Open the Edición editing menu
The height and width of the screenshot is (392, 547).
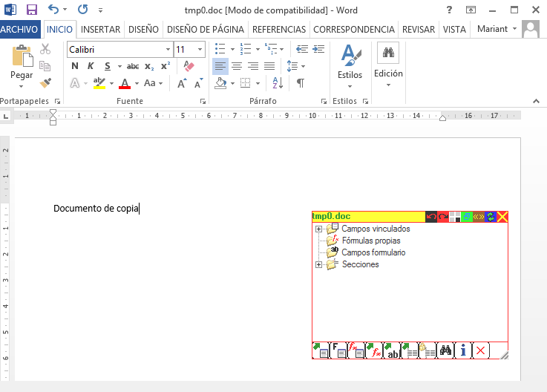point(388,65)
